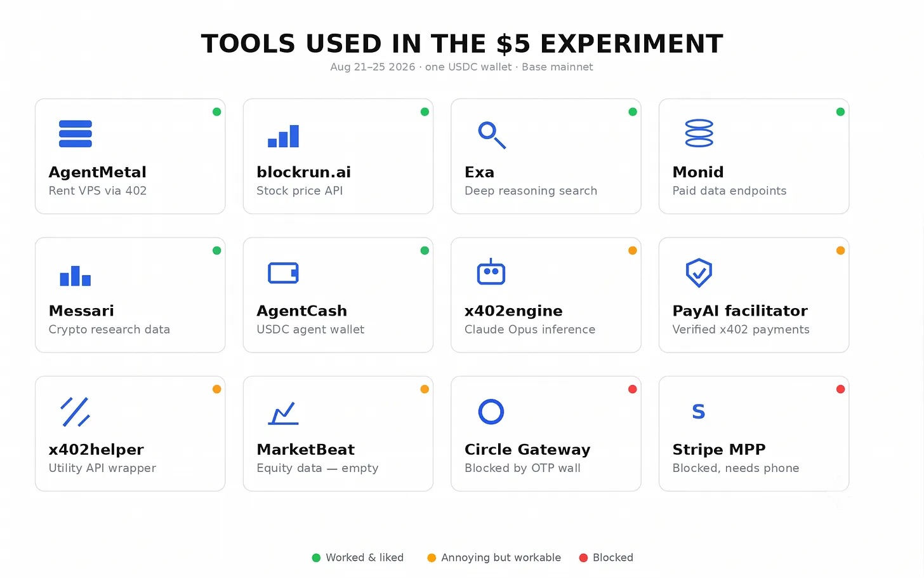Image resolution: width=924 pixels, height=578 pixels.
Task: Select the "MarketBeat" card title
Action: click(306, 450)
